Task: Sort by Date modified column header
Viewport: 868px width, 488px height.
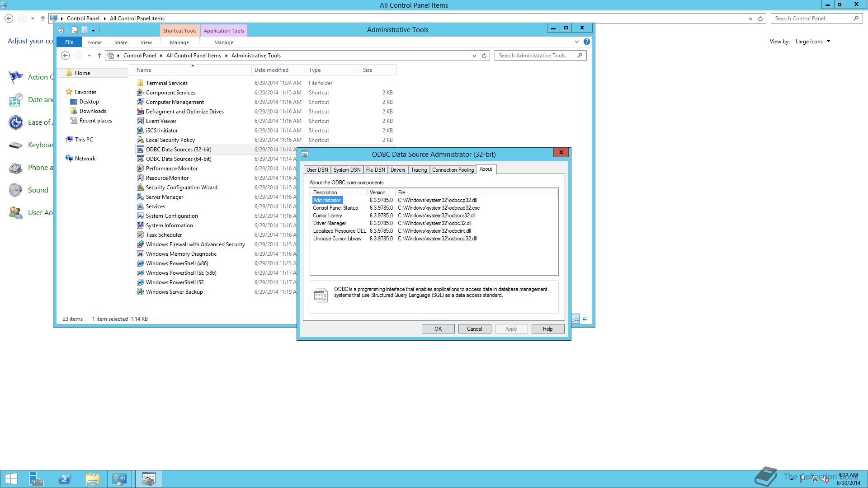Action: coord(278,70)
